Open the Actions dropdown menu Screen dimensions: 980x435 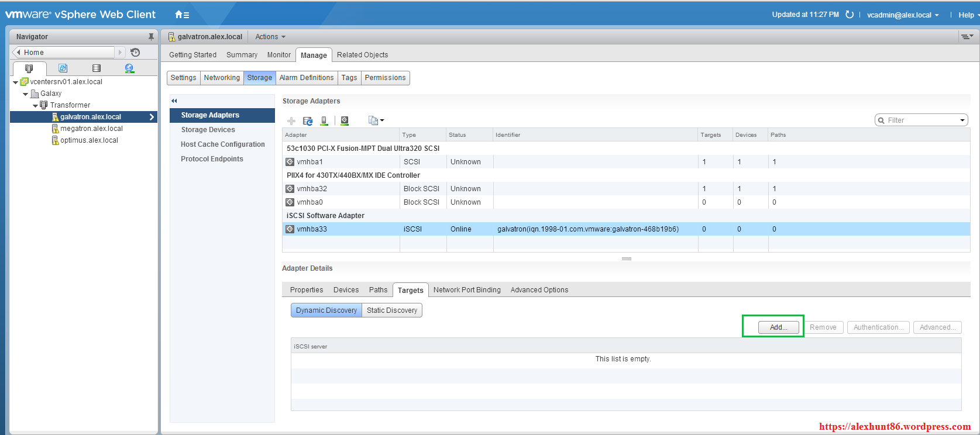[270, 37]
